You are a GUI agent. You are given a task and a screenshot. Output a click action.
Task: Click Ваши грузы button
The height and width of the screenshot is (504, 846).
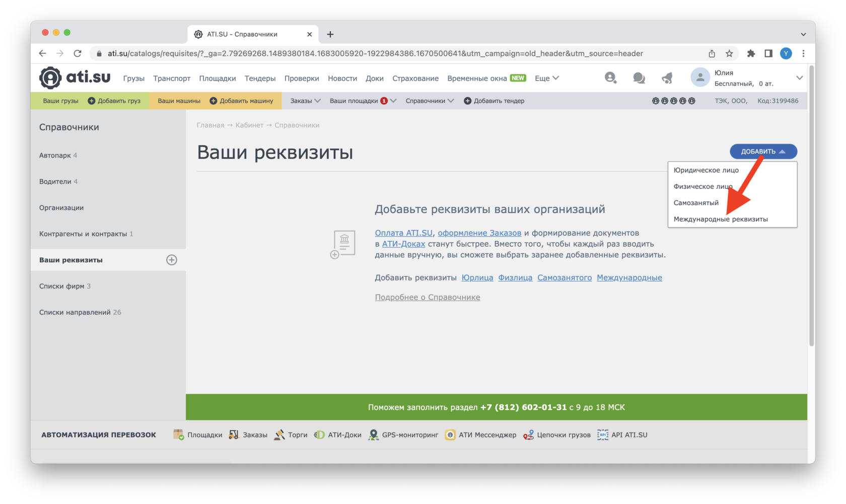(60, 101)
